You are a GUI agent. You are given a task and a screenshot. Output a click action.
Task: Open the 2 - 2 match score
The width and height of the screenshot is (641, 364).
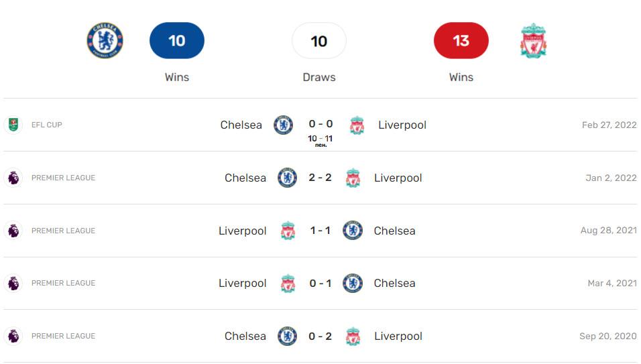[x=320, y=178]
